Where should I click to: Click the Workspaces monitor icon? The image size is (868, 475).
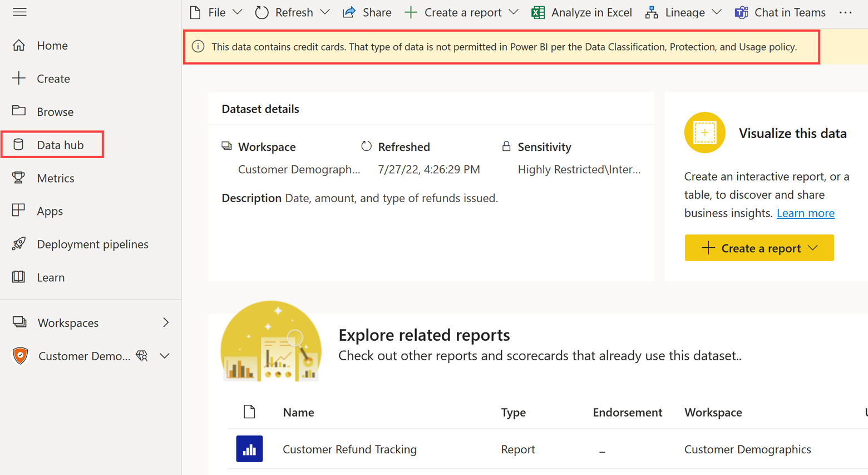point(19,322)
